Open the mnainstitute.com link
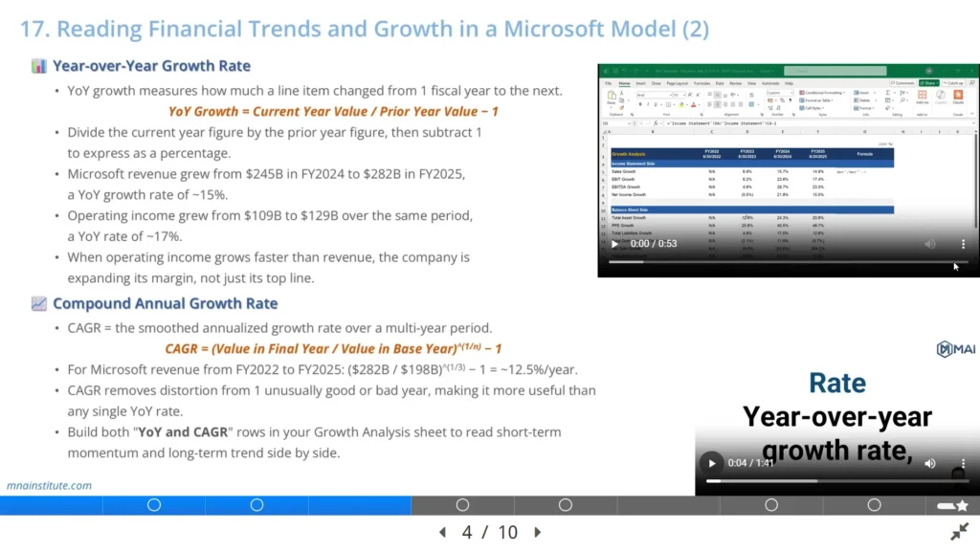This screenshot has height=551, width=980. [x=49, y=485]
